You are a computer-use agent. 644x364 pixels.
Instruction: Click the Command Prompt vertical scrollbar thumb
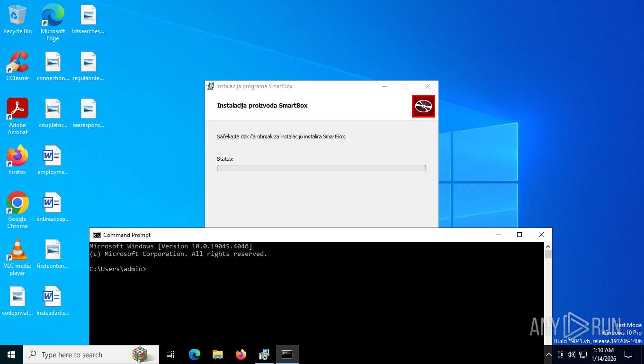point(548,255)
